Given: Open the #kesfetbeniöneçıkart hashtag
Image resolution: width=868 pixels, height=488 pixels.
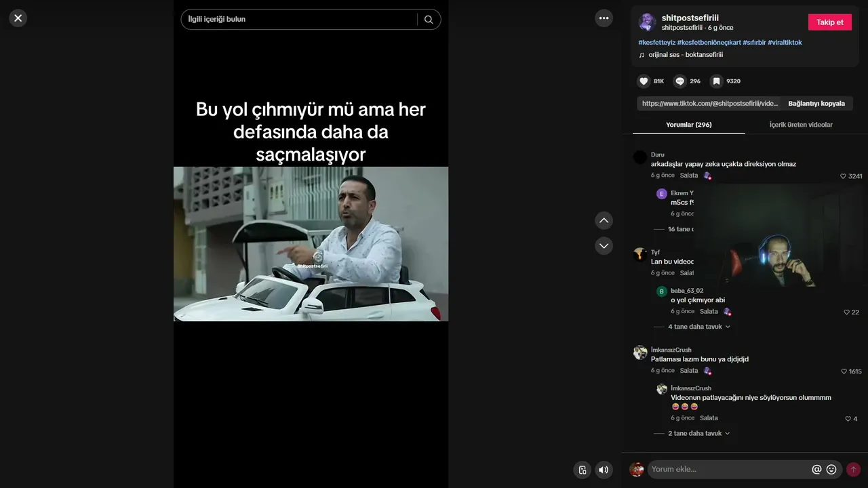Looking at the screenshot, I should 709,43.
